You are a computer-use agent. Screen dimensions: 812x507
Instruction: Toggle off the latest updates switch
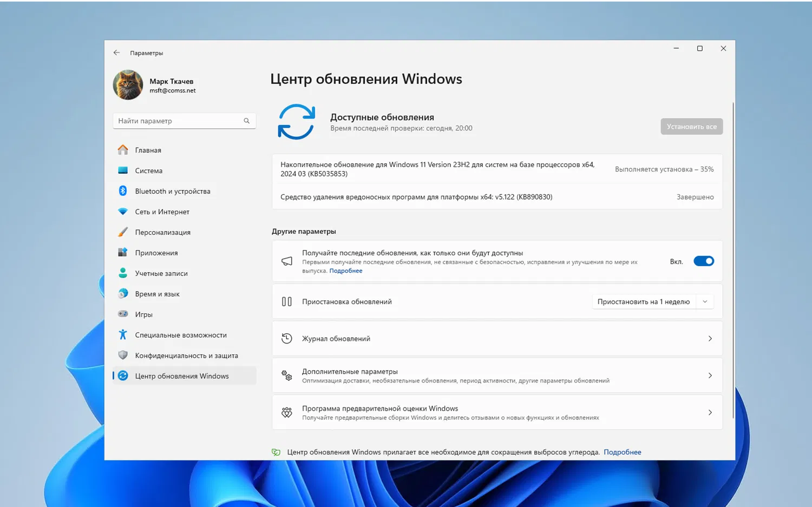click(704, 261)
